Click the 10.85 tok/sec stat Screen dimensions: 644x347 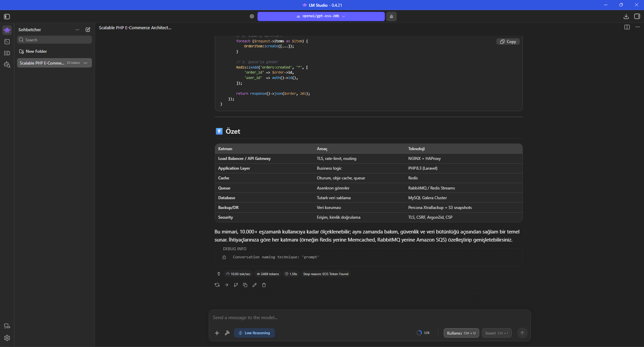pos(238,274)
